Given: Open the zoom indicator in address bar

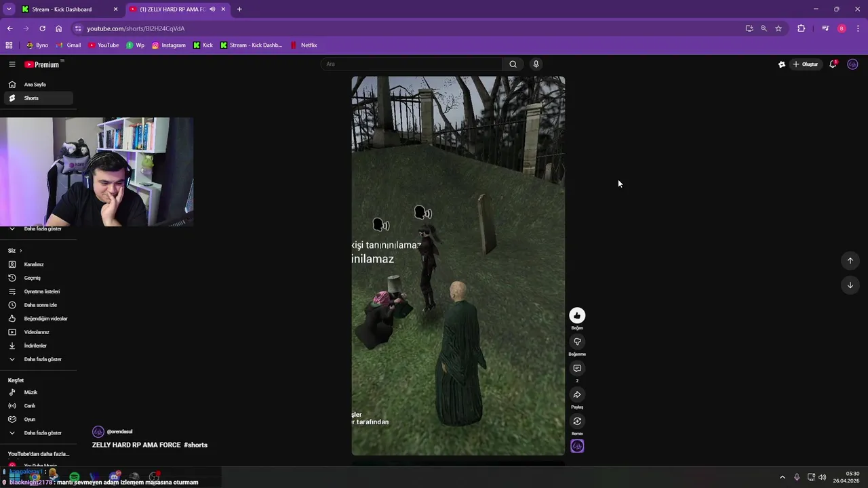Looking at the screenshot, I should (x=764, y=28).
